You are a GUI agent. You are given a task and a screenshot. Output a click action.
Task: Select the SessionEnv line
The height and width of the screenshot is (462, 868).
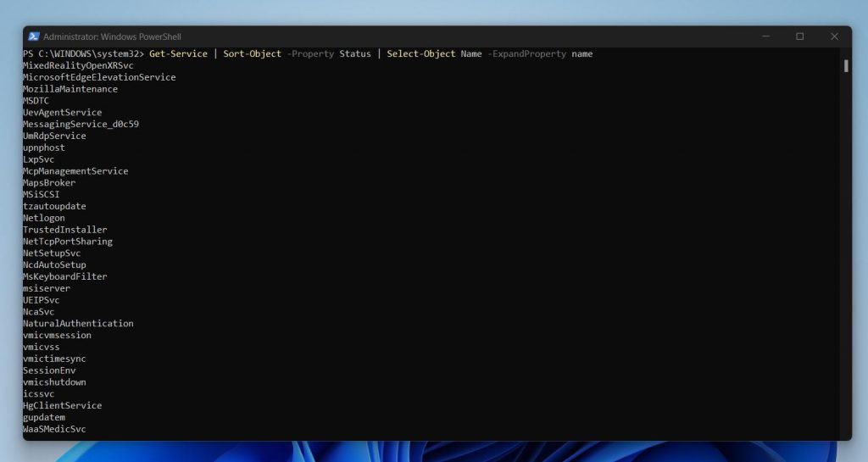[x=49, y=370]
